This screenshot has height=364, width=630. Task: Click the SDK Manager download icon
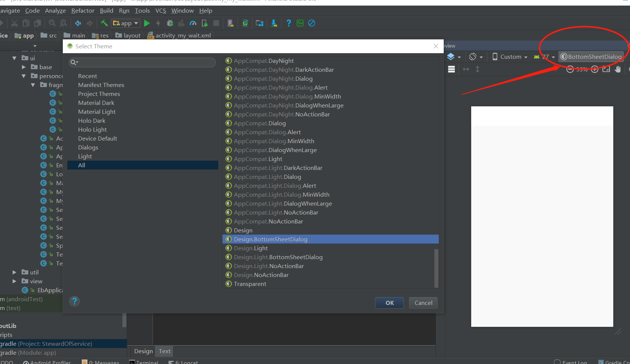pos(274,23)
